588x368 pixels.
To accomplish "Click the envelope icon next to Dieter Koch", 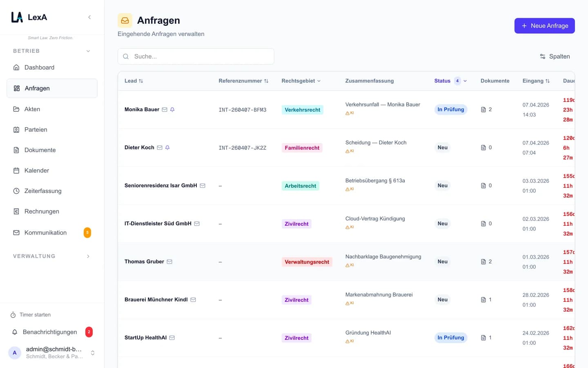I will point(160,148).
